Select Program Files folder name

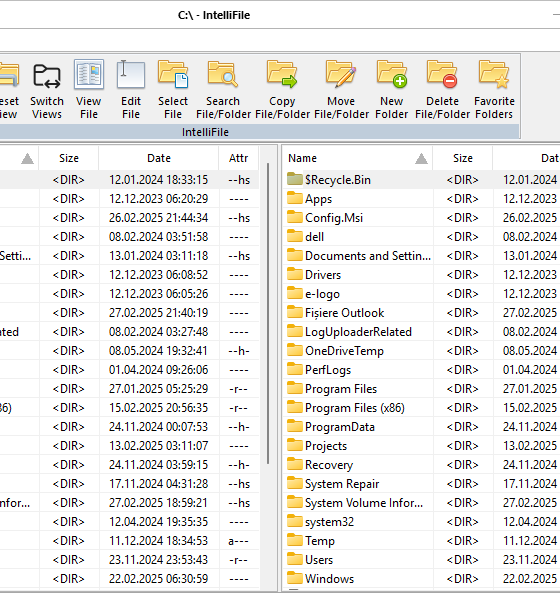(x=341, y=389)
